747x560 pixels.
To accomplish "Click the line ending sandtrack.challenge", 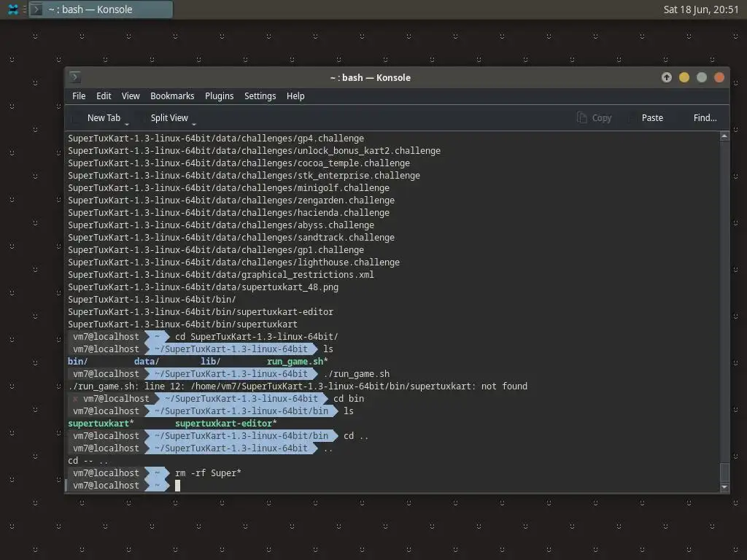I will (231, 237).
